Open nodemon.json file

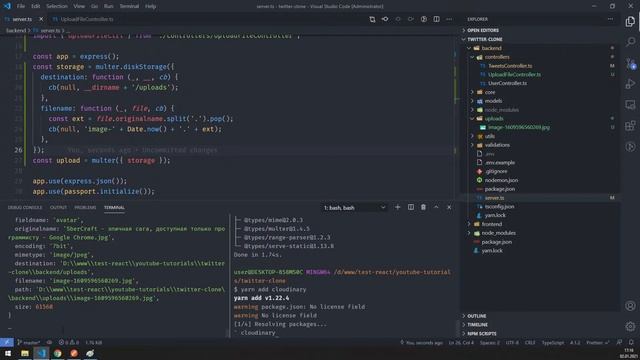pos(501,180)
